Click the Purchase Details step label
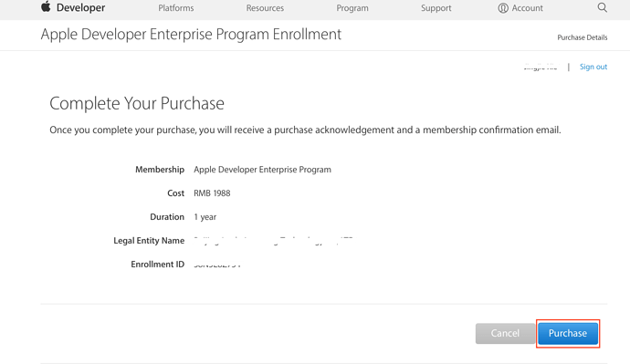This screenshot has height=364, width=630. click(583, 37)
